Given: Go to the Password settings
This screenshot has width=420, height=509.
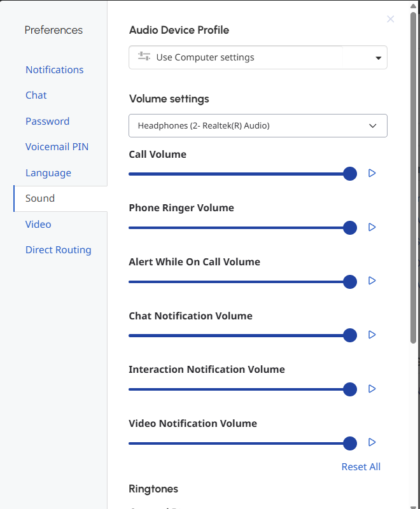Looking at the screenshot, I should pos(48,122).
